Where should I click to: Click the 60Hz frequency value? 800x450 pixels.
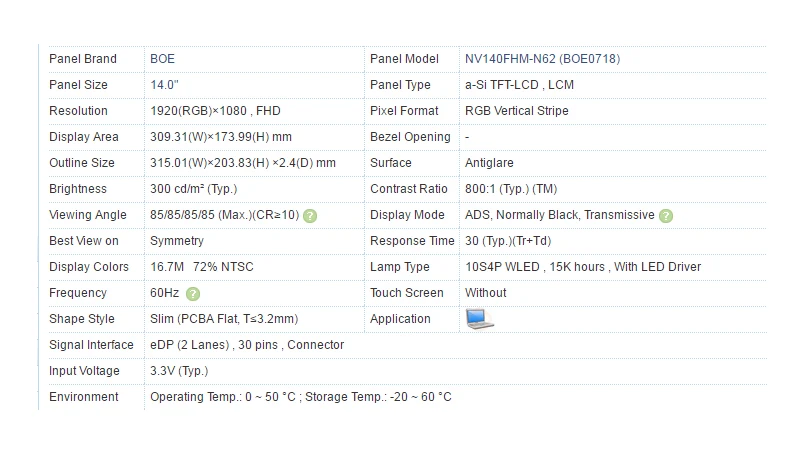(164, 293)
